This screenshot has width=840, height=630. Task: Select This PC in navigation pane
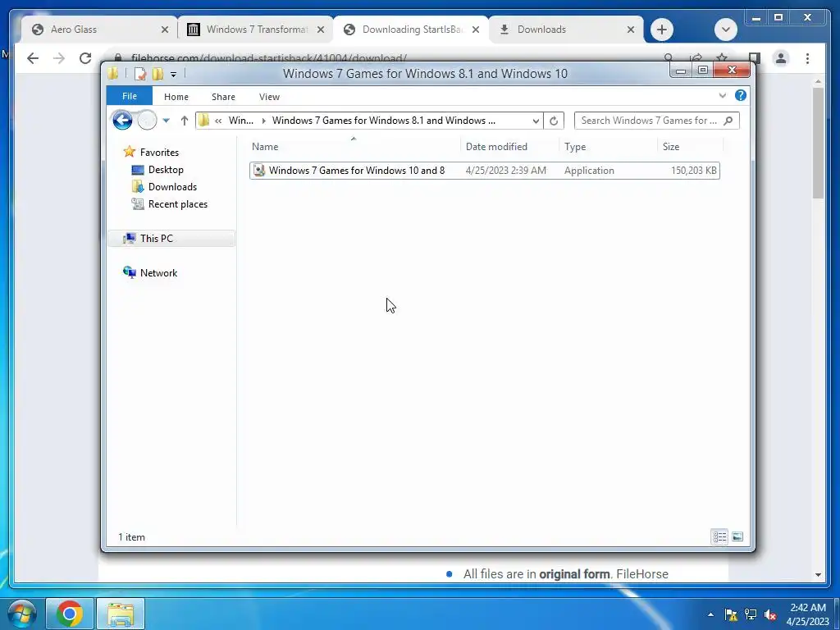pyautogui.click(x=171, y=239)
